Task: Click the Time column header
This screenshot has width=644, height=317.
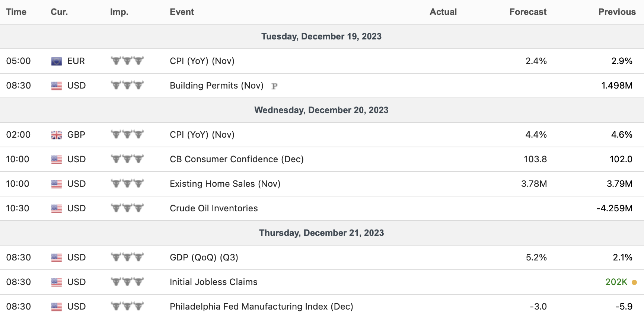Action: [x=16, y=12]
